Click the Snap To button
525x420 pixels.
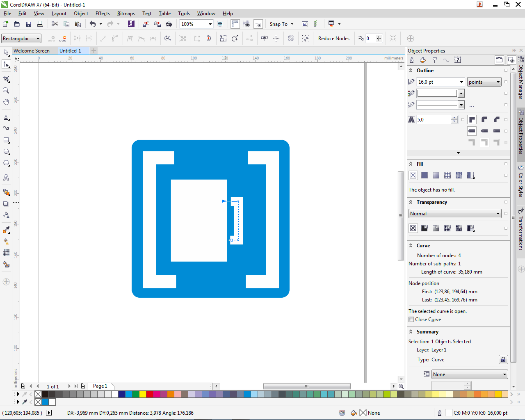coord(279,24)
